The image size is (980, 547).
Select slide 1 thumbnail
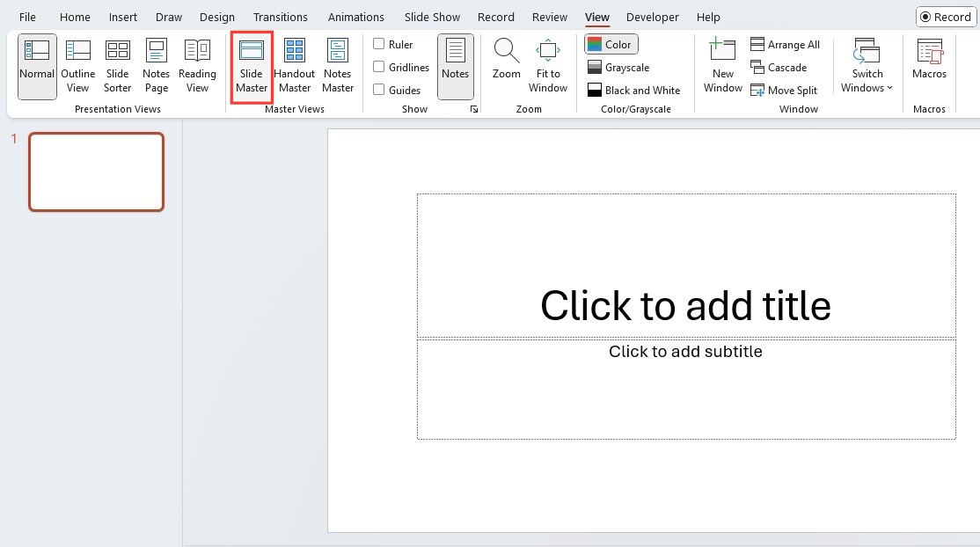coord(96,171)
